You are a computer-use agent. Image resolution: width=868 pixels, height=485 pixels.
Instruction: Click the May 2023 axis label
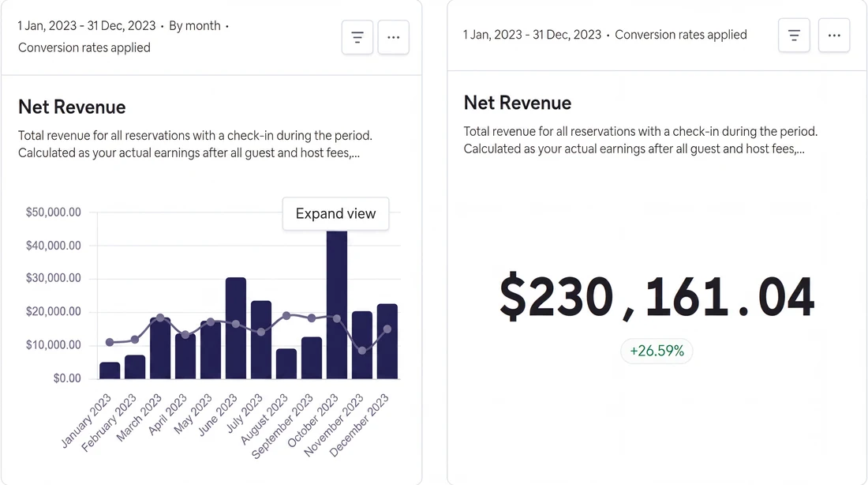tap(193, 414)
